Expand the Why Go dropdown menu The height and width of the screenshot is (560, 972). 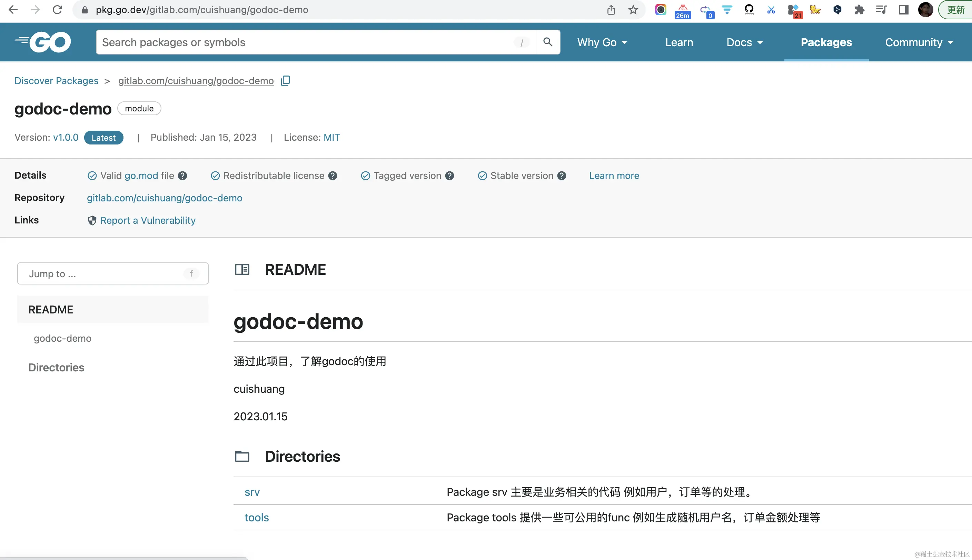[602, 42]
